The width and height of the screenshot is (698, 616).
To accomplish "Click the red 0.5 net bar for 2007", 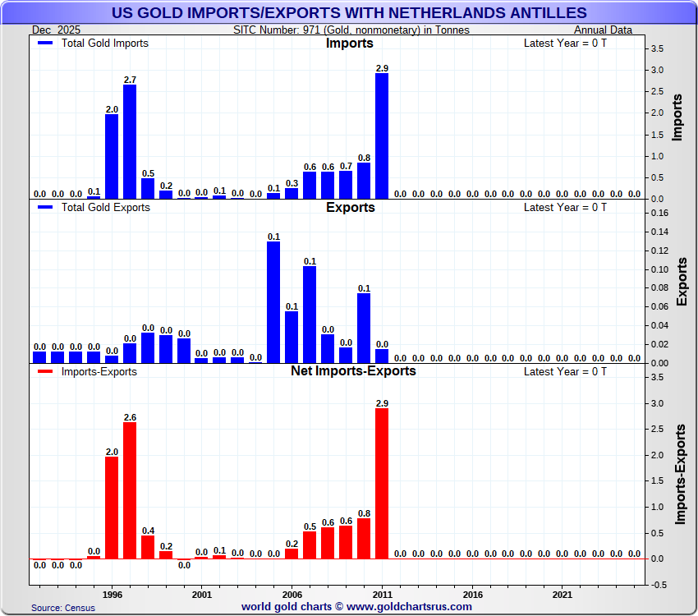I will click(310, 545).
